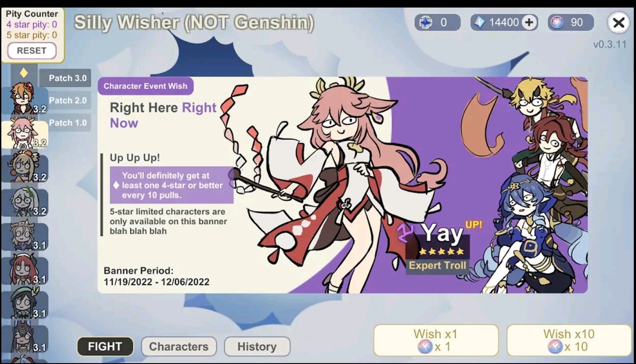Click the plus icon next to 14400 gems
Viewport: 636px width, 364px height.
(x=528, y=23)
